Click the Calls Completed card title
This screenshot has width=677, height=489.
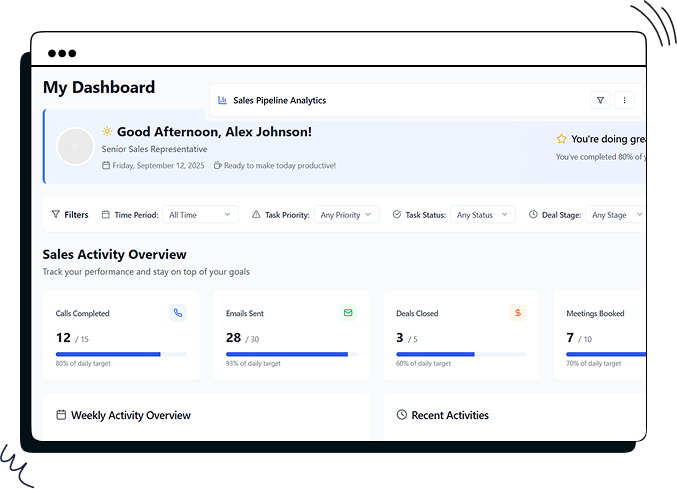click(82, 313)
